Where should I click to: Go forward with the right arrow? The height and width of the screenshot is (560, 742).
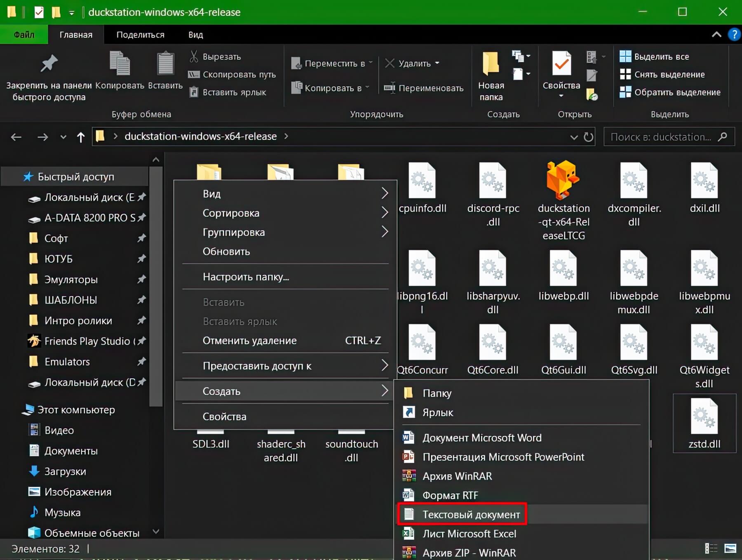[x=42, y=137]
